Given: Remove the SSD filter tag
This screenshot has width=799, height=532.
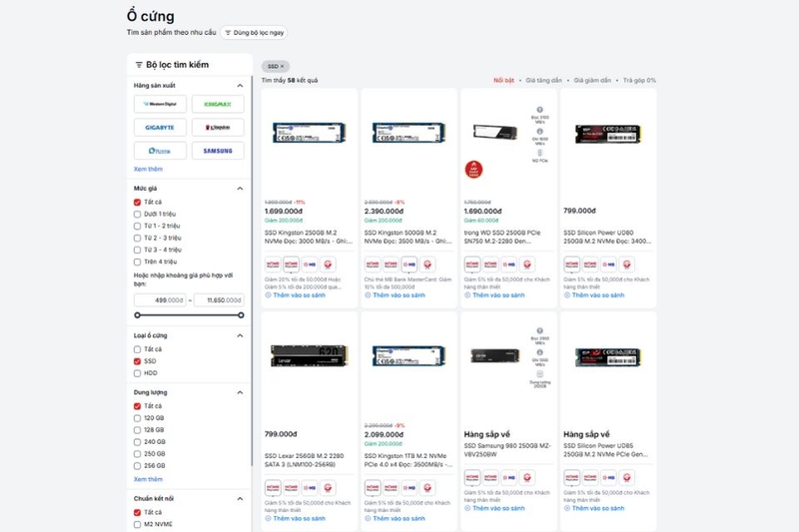Looking at the screenshot, I should tap(283, 66).
